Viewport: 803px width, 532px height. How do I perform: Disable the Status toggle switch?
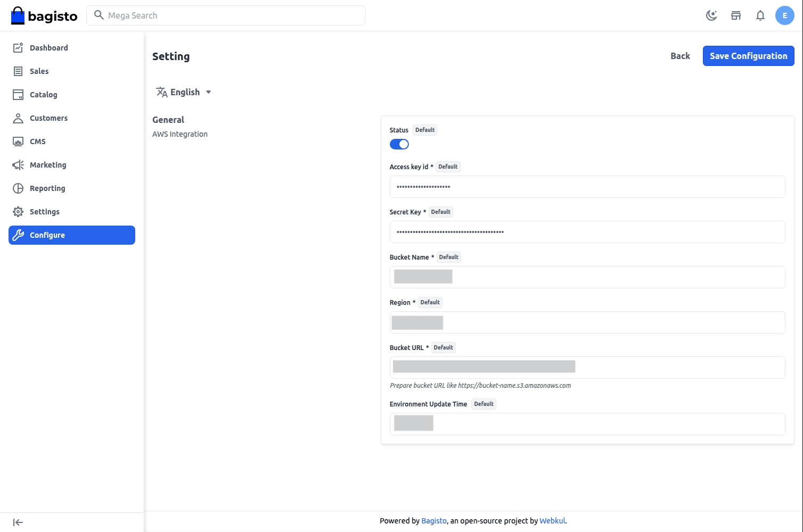click(399, 144)
